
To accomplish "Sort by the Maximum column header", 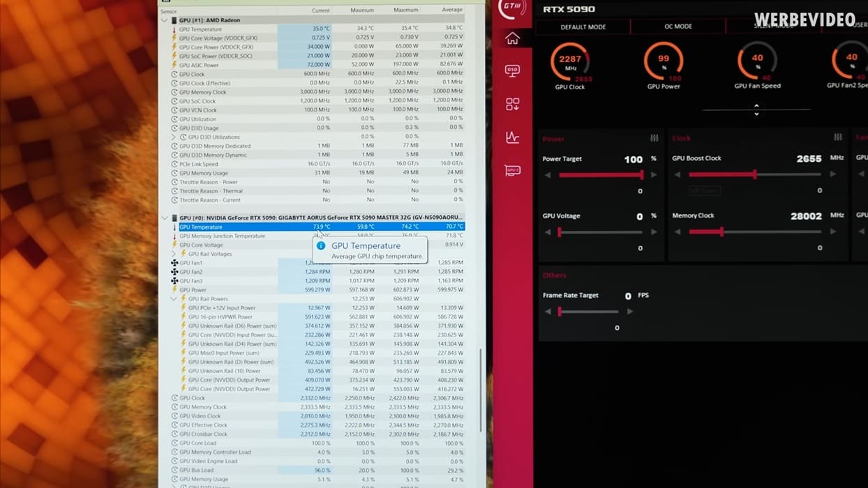I will click(406, 10).
